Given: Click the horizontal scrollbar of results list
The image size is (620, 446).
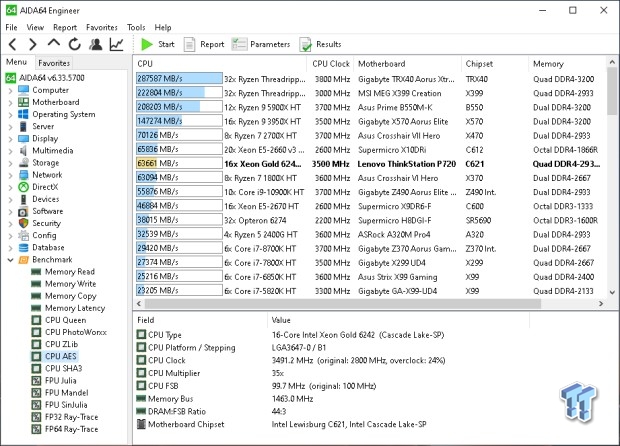Looking at the screenshot, I should pyautogui.click(x=342, y=304).
